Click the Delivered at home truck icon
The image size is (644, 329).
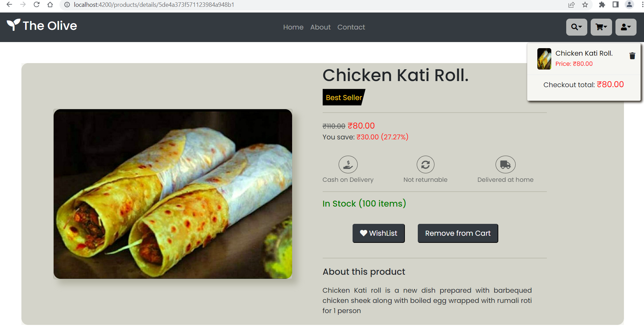coord(505,164)
